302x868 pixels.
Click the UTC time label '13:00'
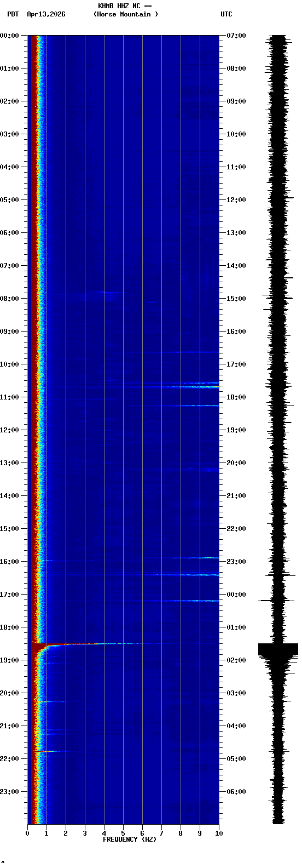tap(236, 233)
